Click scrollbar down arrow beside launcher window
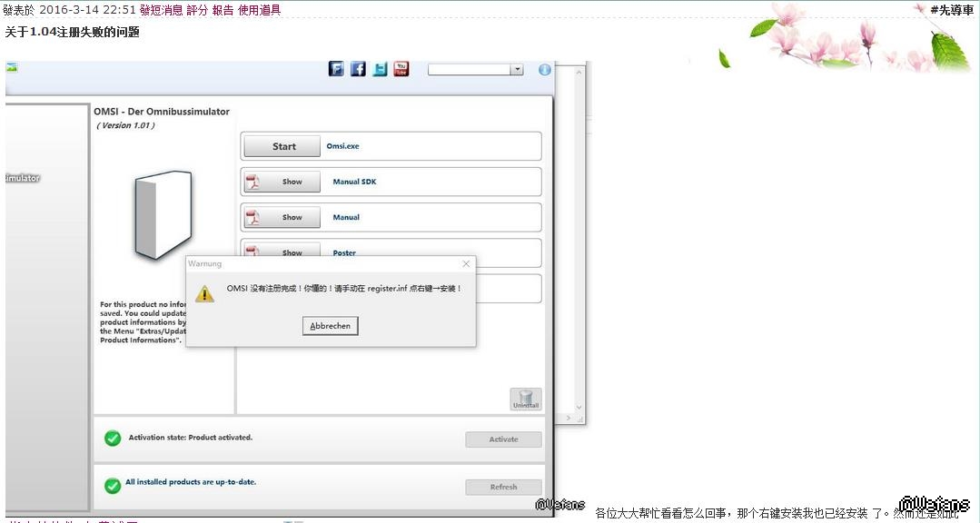The image size is (980, 523). point(579,408)
